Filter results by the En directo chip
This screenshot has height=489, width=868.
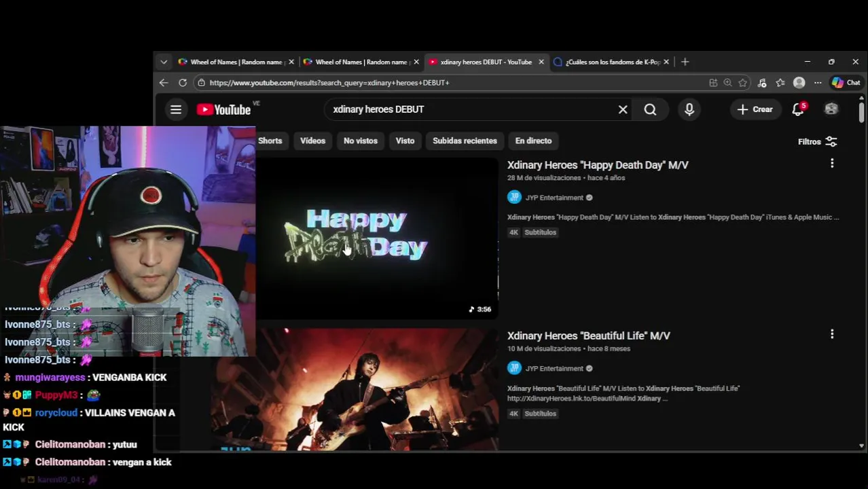(x=534, y=141)
